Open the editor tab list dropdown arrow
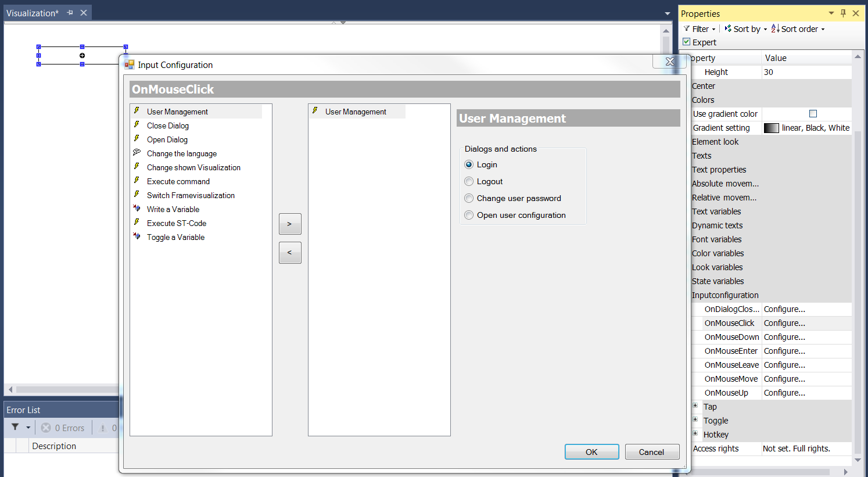 [x=668, y=13]
